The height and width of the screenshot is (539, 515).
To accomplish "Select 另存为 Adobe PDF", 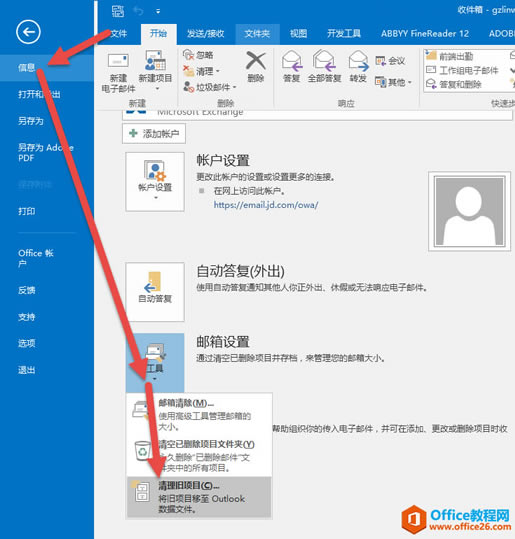I will click(47, 153).
